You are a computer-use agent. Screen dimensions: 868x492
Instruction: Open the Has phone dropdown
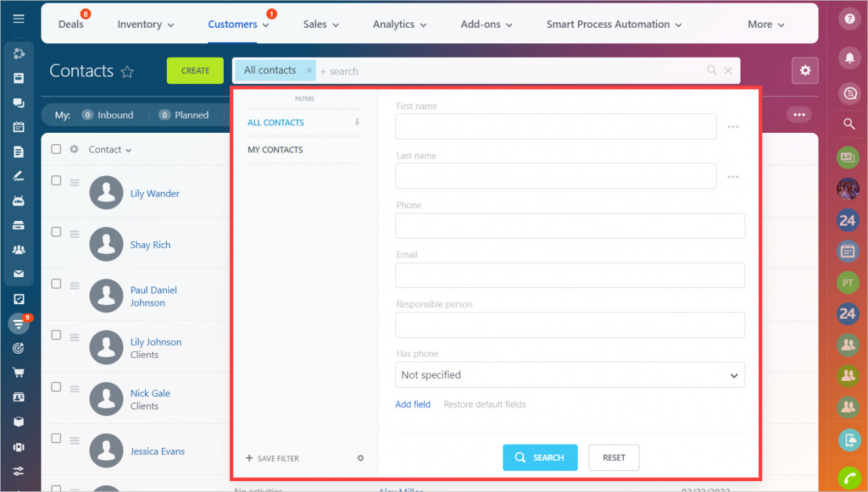click(x=570, y=375)
